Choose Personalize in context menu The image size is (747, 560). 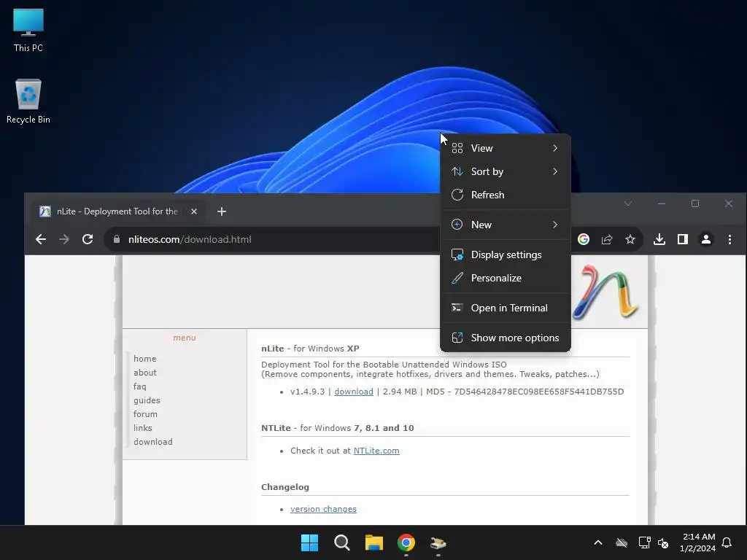click(505, 278)
